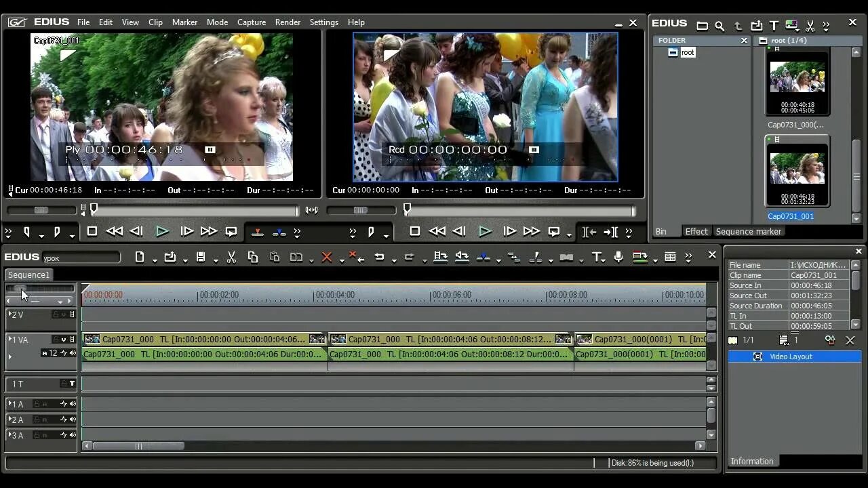Click the Player monitor position slider

click(94, 210)
